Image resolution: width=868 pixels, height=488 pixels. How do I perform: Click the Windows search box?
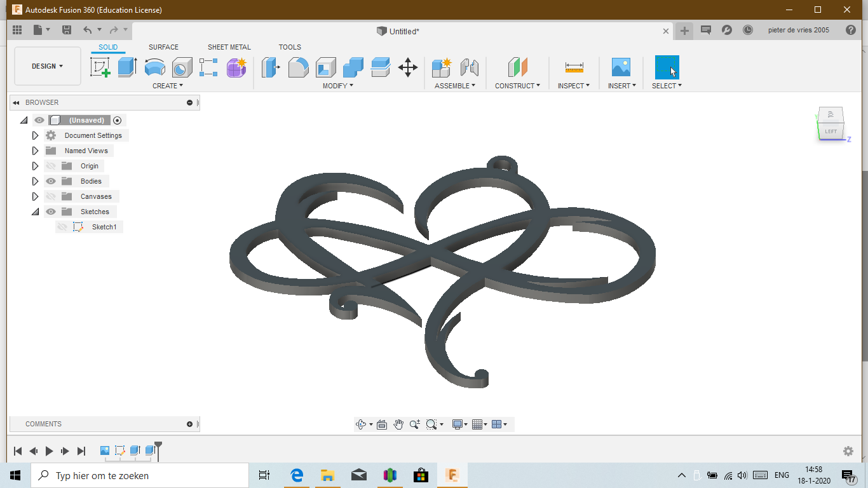[x=140, y=475]
